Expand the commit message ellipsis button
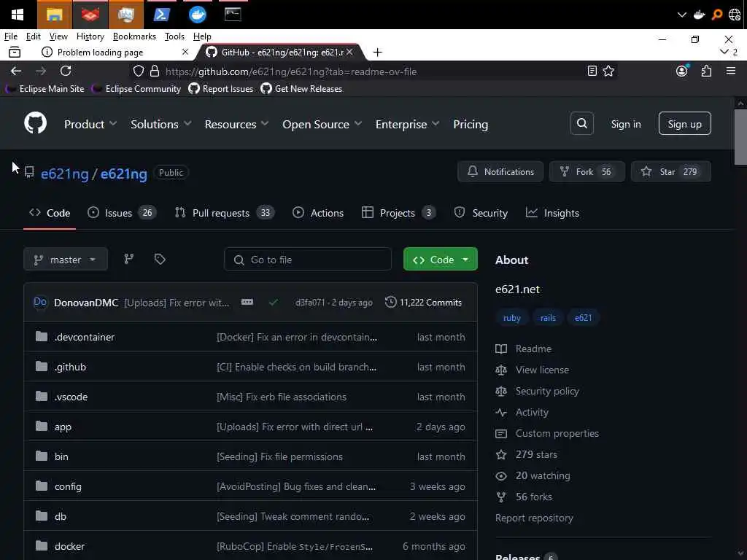 coord(247,302)
